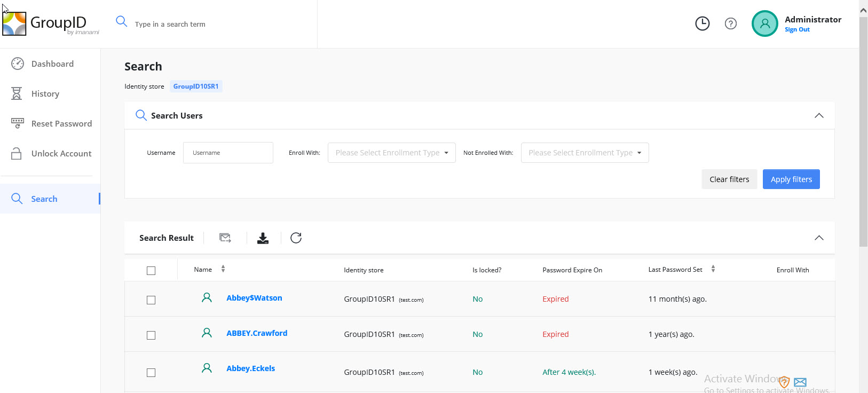Click the vertical scrollbar thumb

pos(863,132)
